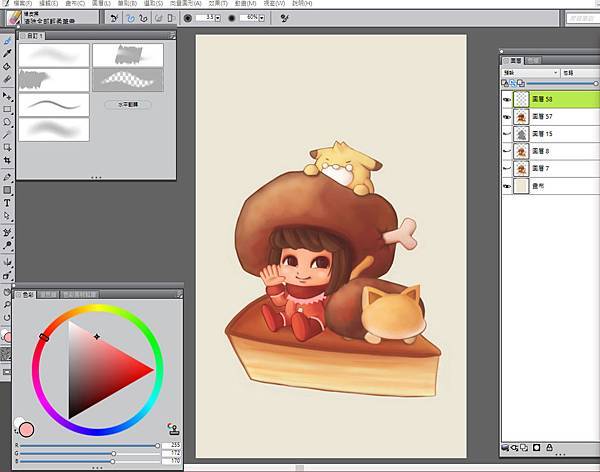Viewport: 600px width, 472px height.
Task: Click the brush size value field
Action: click(x=205, y=18)
